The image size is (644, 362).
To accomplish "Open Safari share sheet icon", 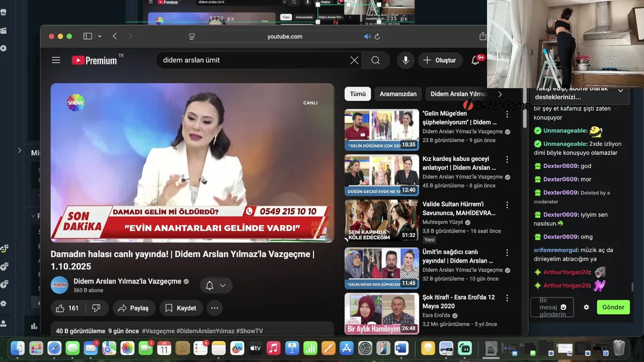I will pos(482,36).
